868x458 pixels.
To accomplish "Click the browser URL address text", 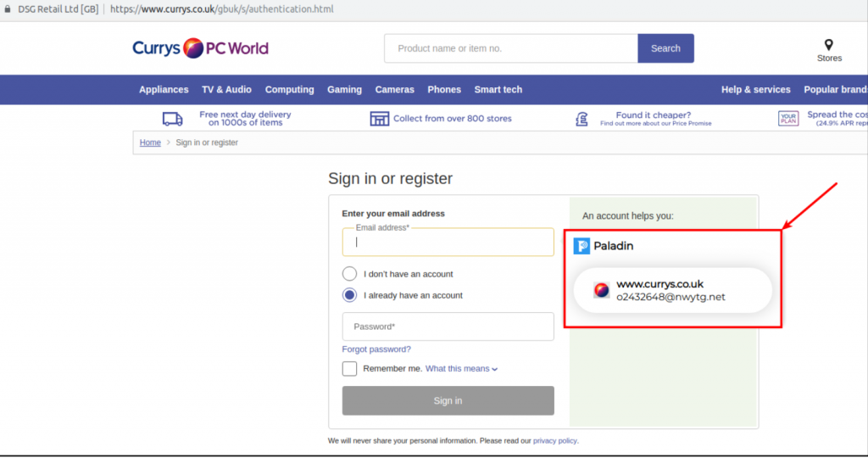I will tap(221, 8).
